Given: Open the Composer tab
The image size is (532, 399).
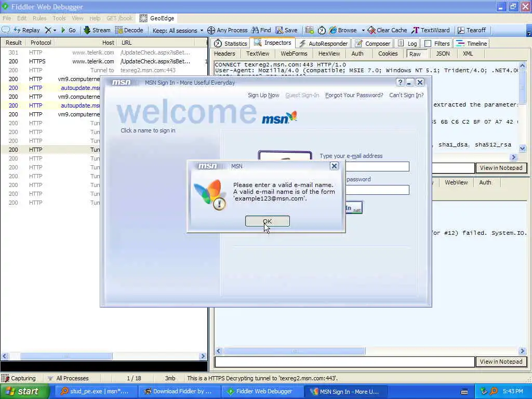Looking at the screenshot, I should (x=373, y=44).
